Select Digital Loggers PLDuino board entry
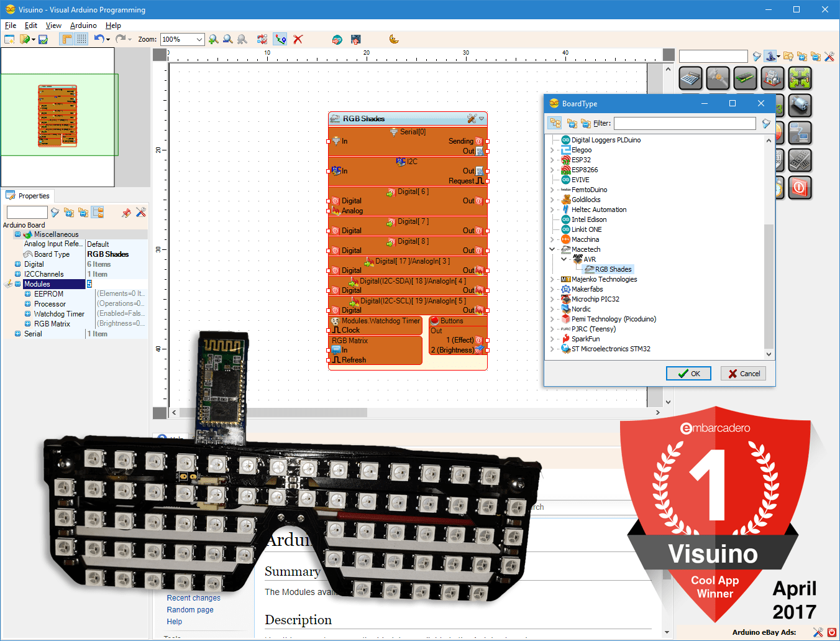 pos(606,140)
